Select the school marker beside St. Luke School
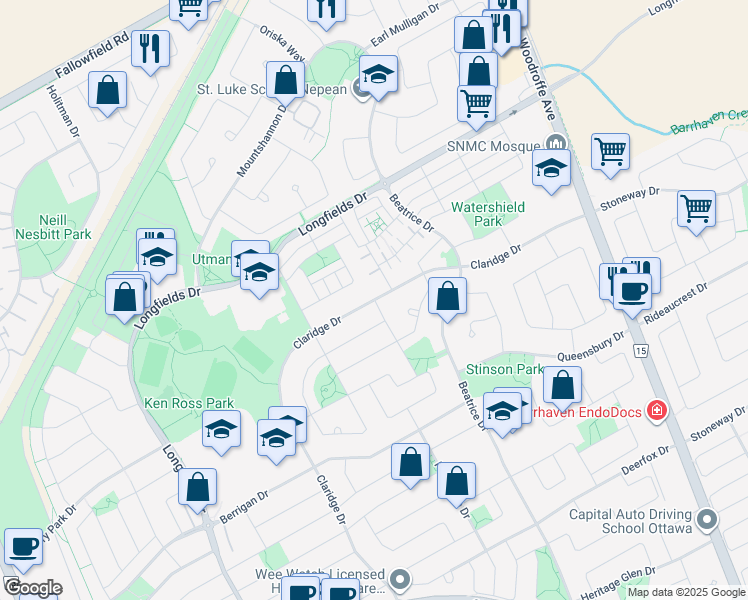The image size is (748, 600). (x=378, y=74)
